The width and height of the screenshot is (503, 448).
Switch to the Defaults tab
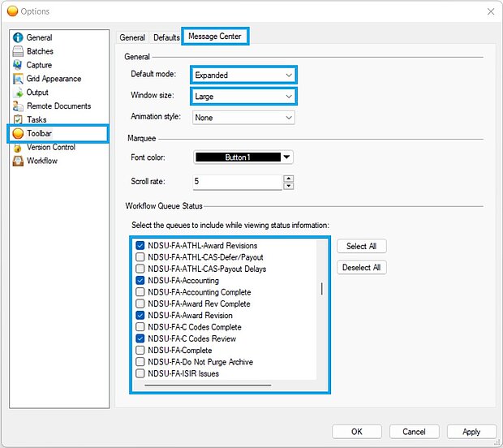pyautogui.click(x=166, y=37)
